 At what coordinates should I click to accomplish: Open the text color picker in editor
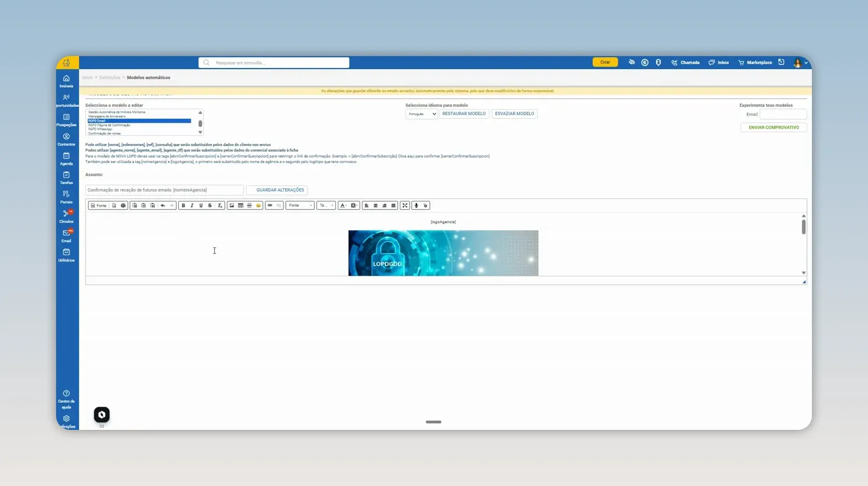(x=343, y=206)
